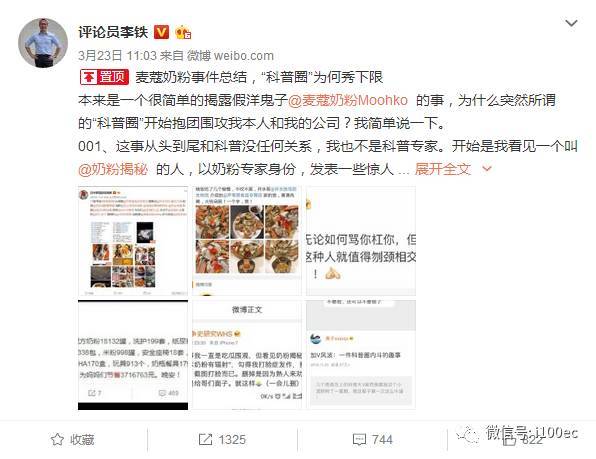
Task: Click the star 收藏 favorite button
Action: point(73,440)
